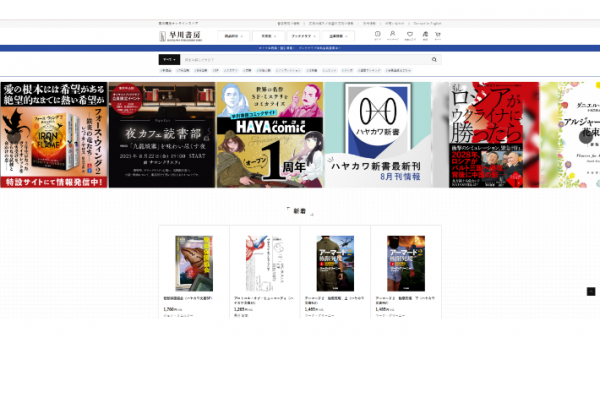Show next banner slide arrow
Viewport: 600px width, 400px height.
(x=585, y=137)
